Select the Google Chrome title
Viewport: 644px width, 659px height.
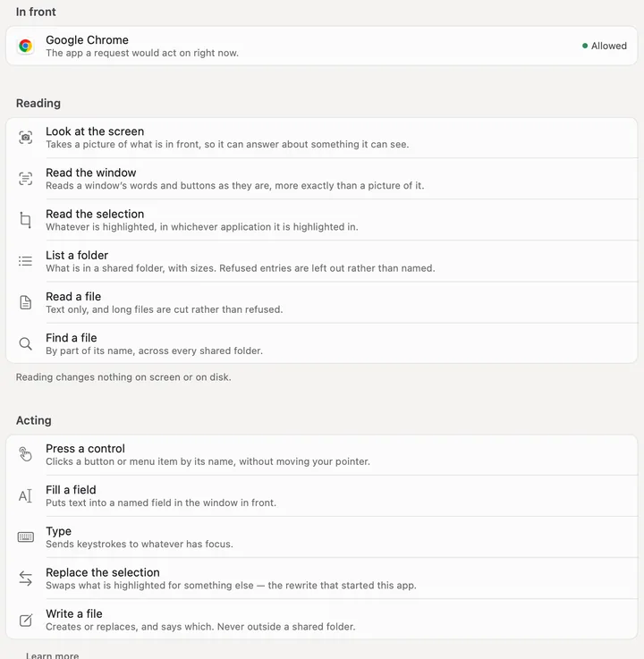pyautogui.click(x=87, y=40)
